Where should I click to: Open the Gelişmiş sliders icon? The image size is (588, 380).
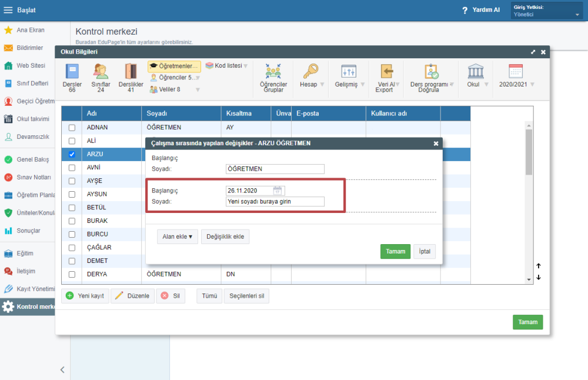coord(349,71)
